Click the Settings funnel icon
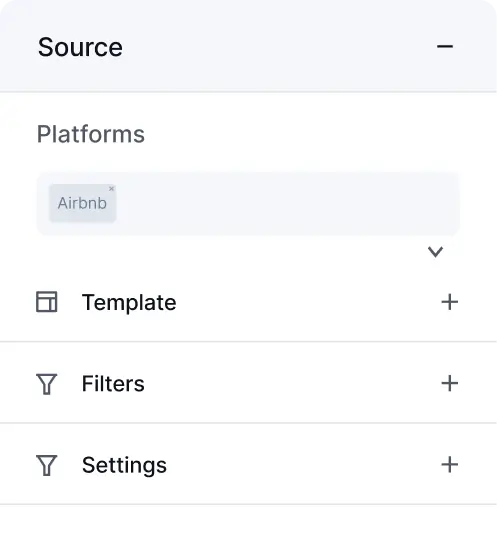Viewport: 497px width, 546px height. click(47, 465)
